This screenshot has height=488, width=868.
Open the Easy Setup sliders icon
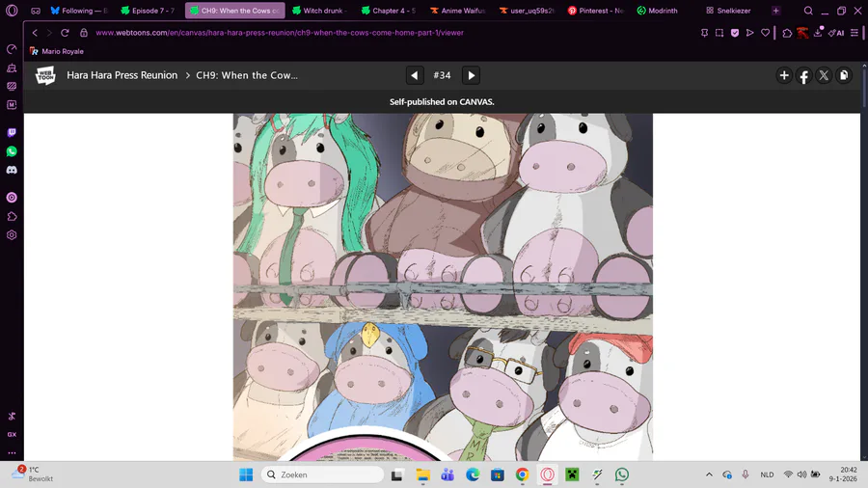point(854,33)
